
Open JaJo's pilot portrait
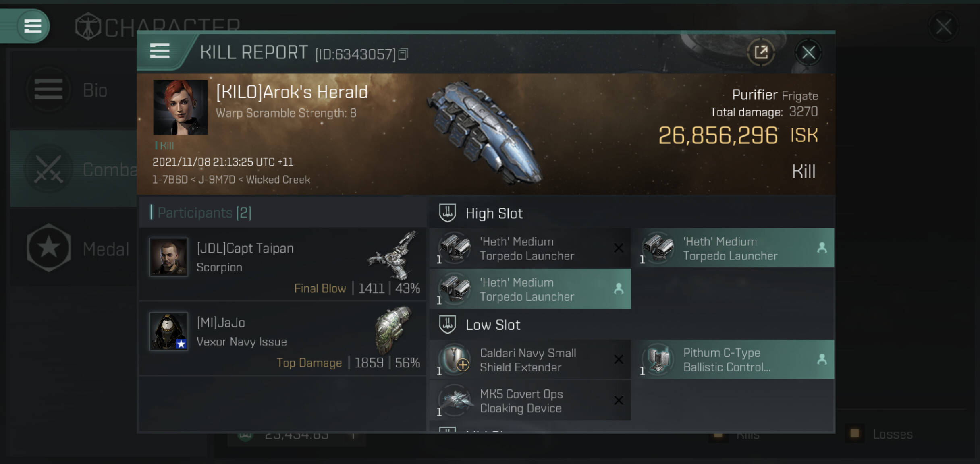[168, 331]
